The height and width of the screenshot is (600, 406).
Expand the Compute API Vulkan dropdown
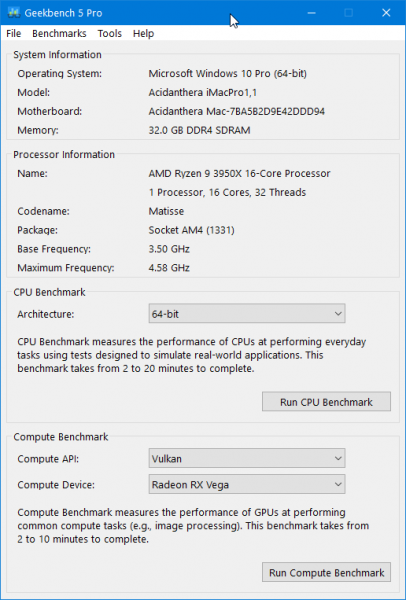(247, 458)
